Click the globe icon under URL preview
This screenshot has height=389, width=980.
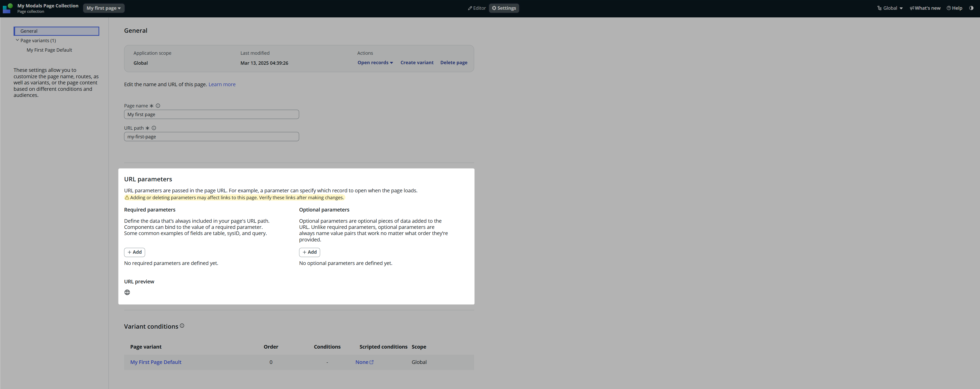coord(127,292)
